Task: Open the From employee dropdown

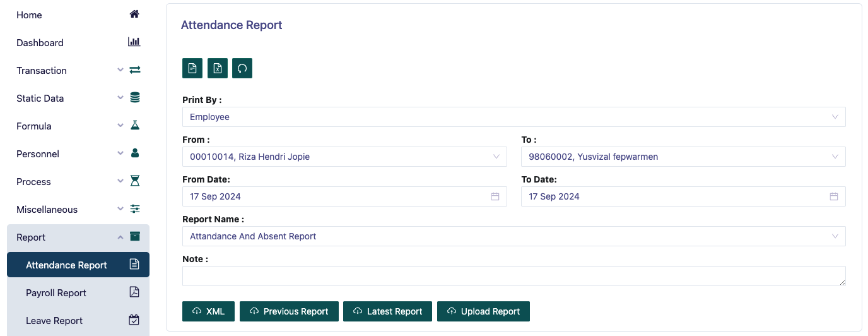Action: click(x=344, y=157)
